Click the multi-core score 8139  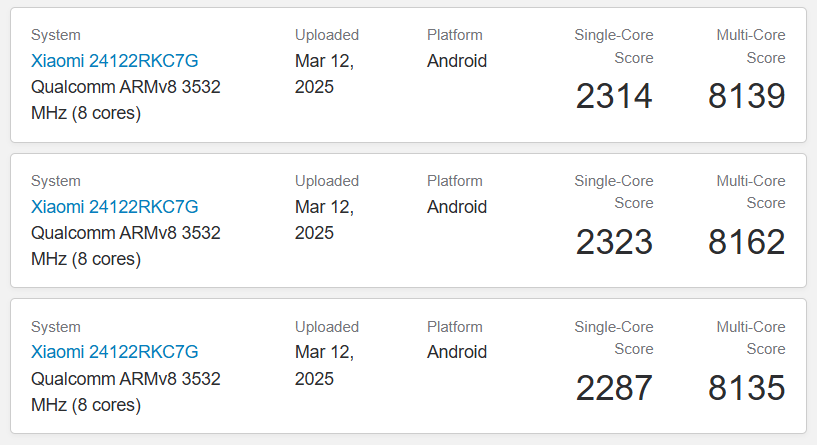746,96
